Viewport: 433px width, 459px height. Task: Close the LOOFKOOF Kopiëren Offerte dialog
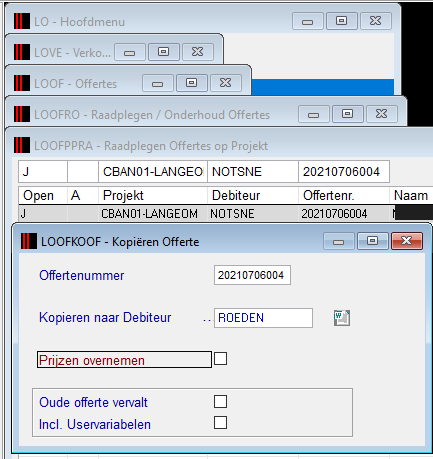[407, 241]
